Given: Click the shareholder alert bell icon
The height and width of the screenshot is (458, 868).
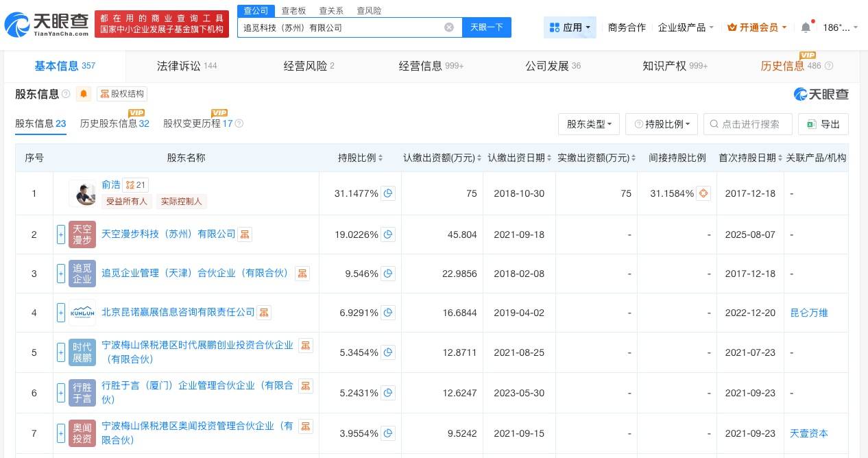Looking at the screenshot, I should pos(84,94).
